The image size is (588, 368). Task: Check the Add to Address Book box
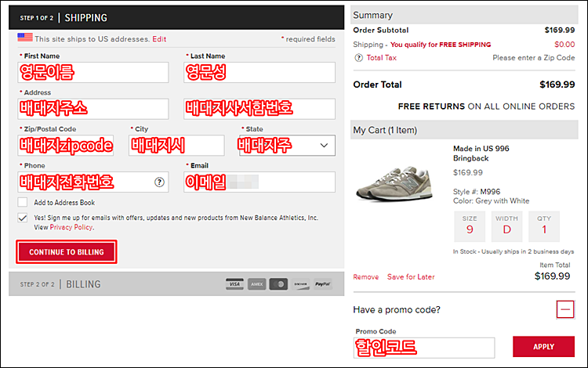pos(23,202)
